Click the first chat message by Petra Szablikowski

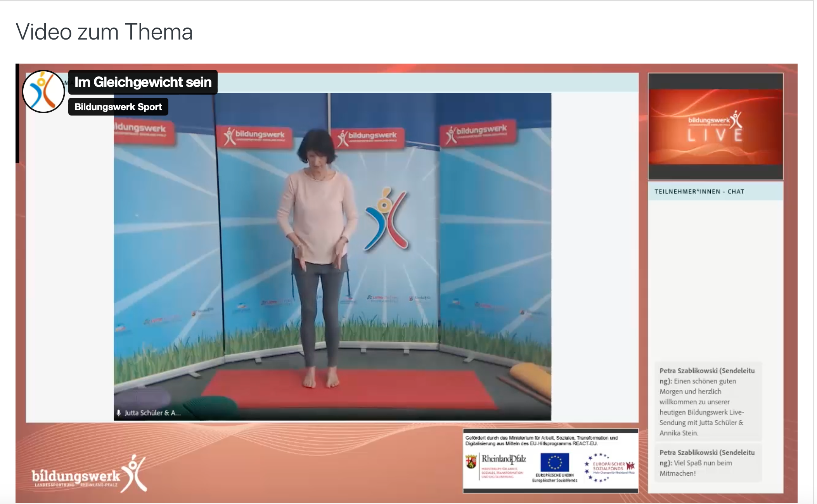pyautogui.click(x=708, y=402)
